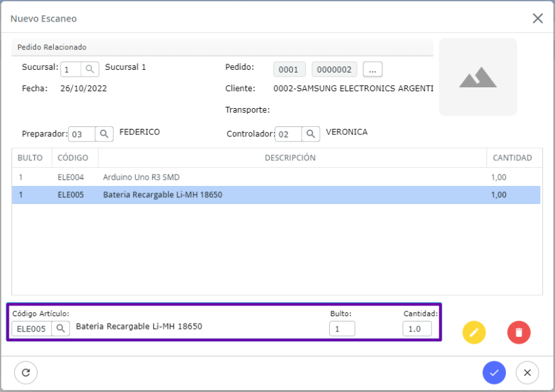
Task: Click the client name SAMSUNG ELECTRONICS text
Action: coord(353,89)
